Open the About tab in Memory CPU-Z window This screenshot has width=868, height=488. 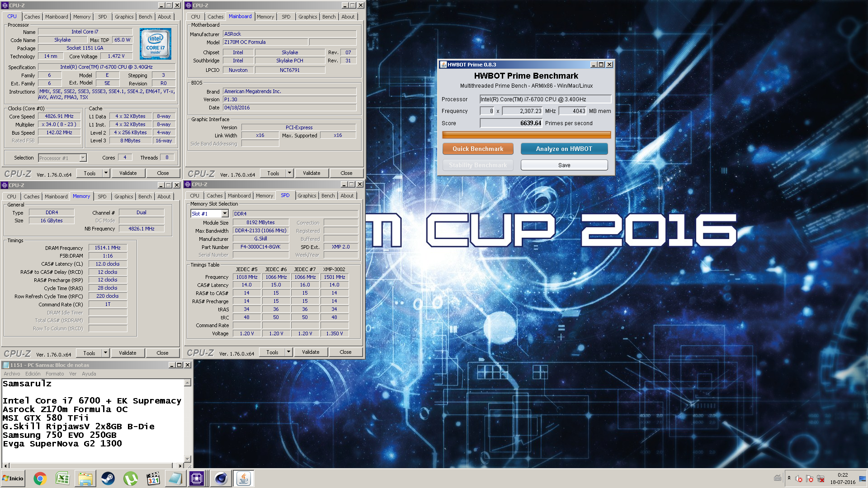(x=164, y=197)
